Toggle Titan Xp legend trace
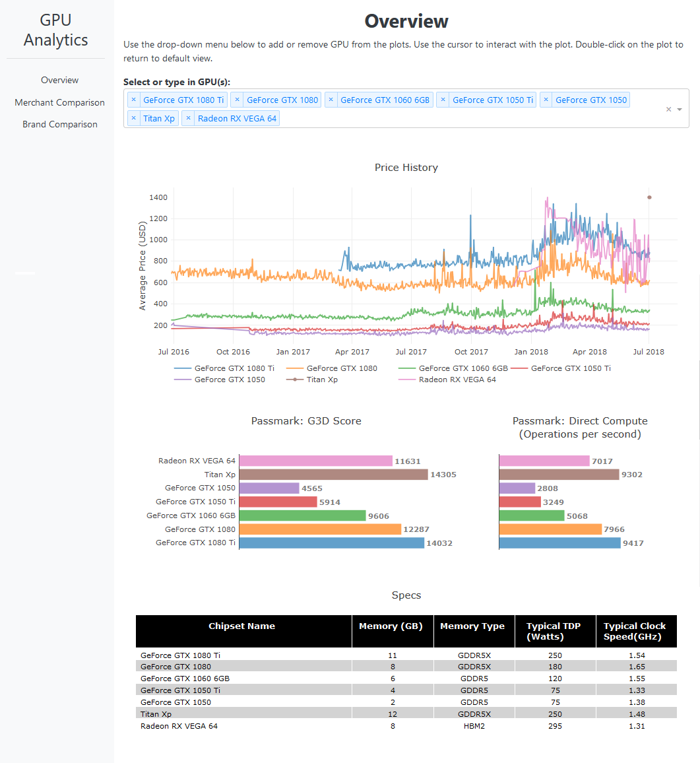Viewport: 700px width, 763px height. coord(312,380)
